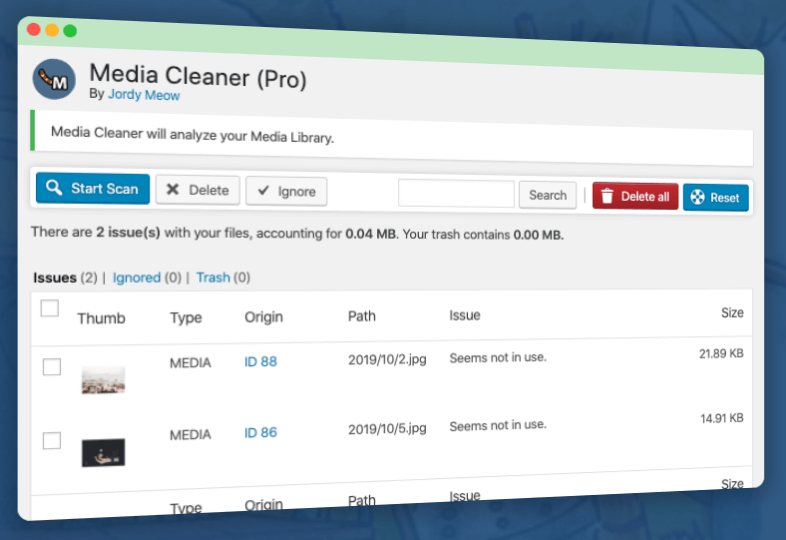Click the checkmark icon on Ignore button
The height and width of the screenshot is (540, 786).
(263, 191)
